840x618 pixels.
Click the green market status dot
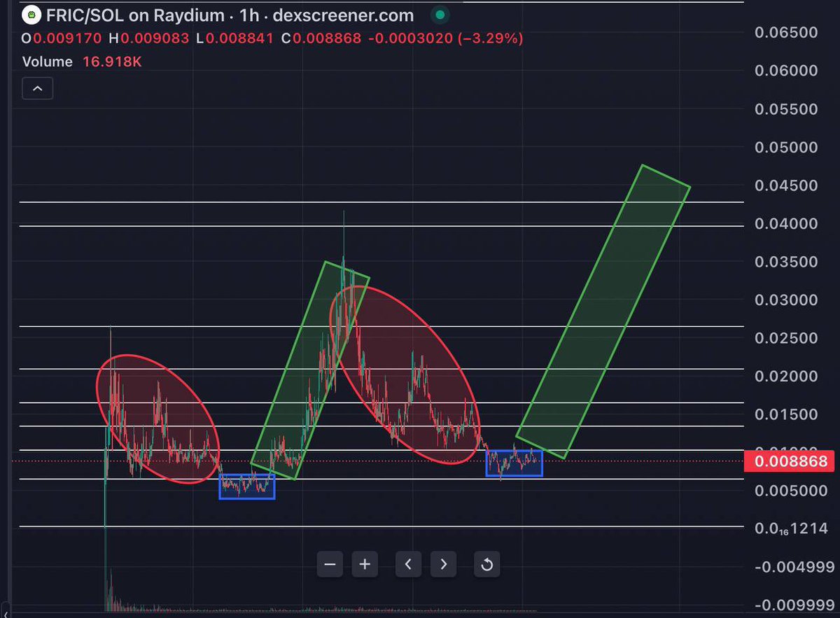tap(439, 15)
